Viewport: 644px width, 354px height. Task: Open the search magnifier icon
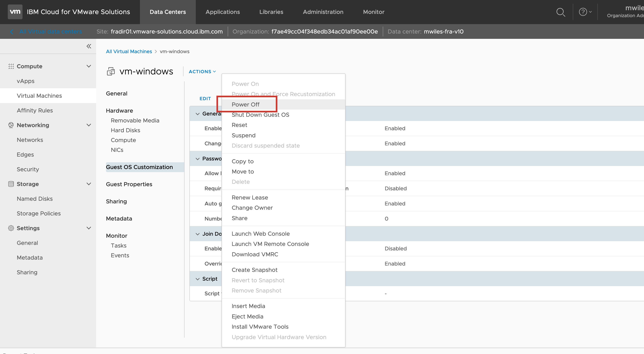click(561, 12)
